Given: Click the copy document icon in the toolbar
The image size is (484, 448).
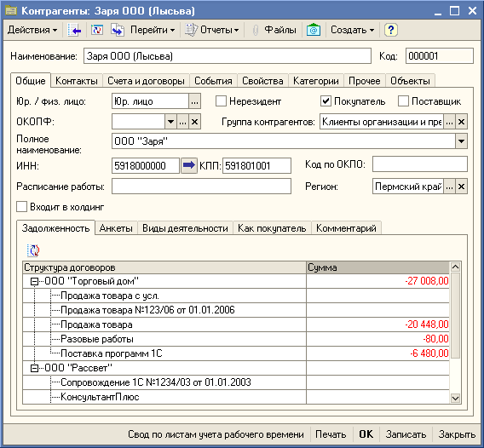Looking at the screenshot, I should coord(118,30).
